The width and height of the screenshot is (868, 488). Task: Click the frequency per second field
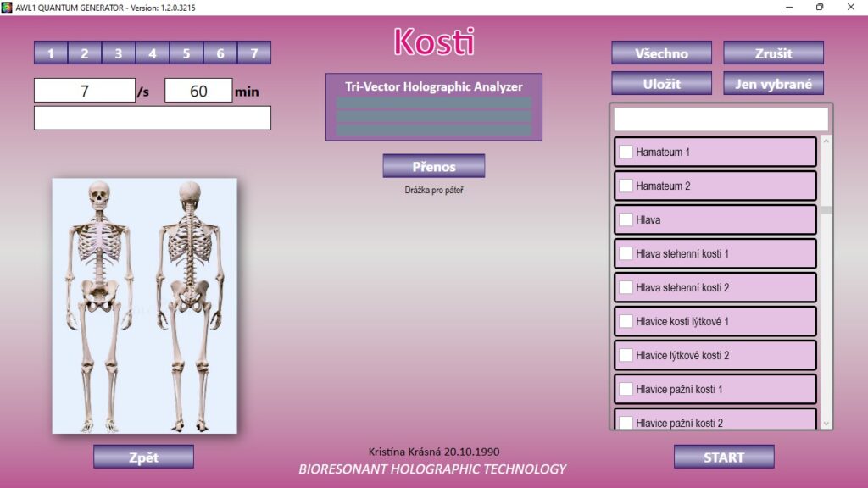click(85, 91)
